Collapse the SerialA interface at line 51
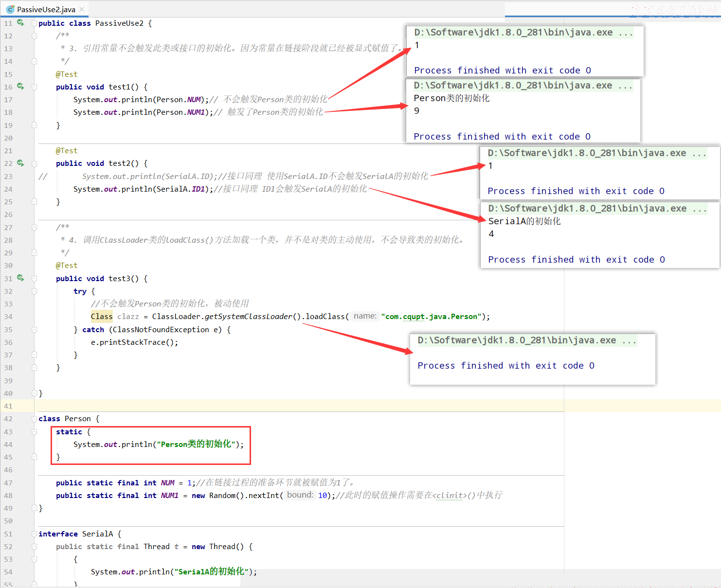 (34, 534)
